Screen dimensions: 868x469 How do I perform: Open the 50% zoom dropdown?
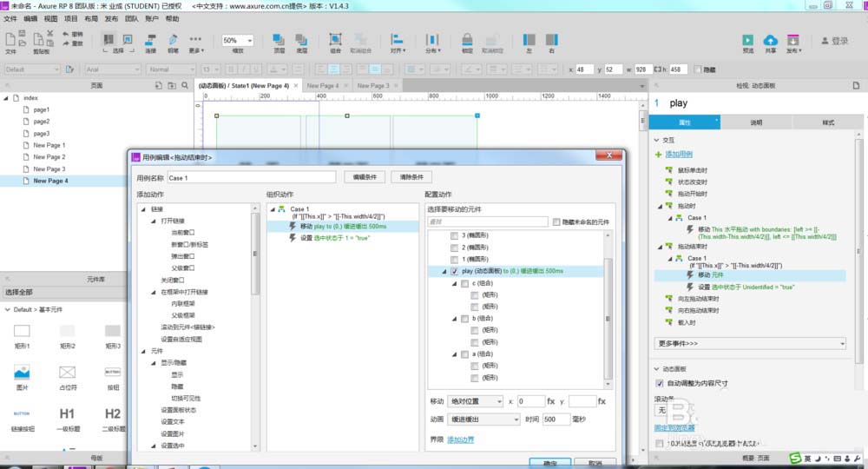point(238,41)
